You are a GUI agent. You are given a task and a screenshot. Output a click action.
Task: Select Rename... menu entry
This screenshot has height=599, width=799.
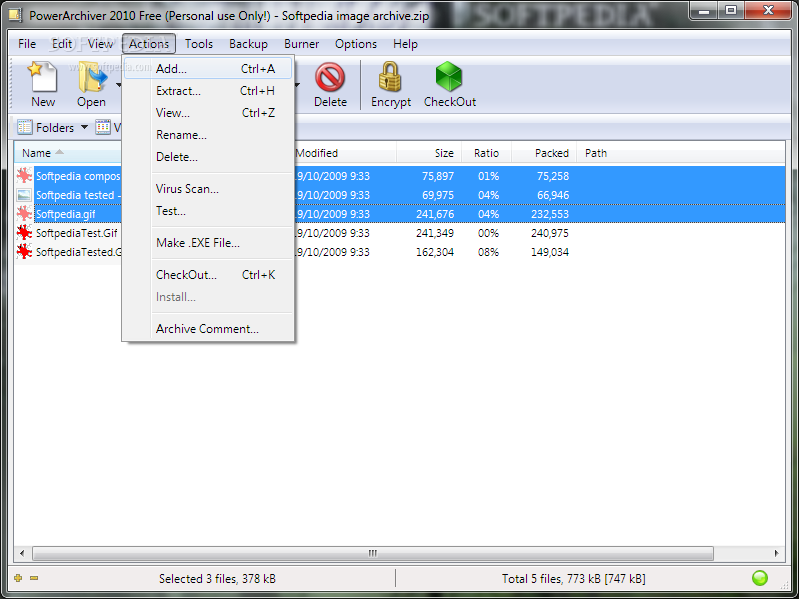click(x=208, y=134)
